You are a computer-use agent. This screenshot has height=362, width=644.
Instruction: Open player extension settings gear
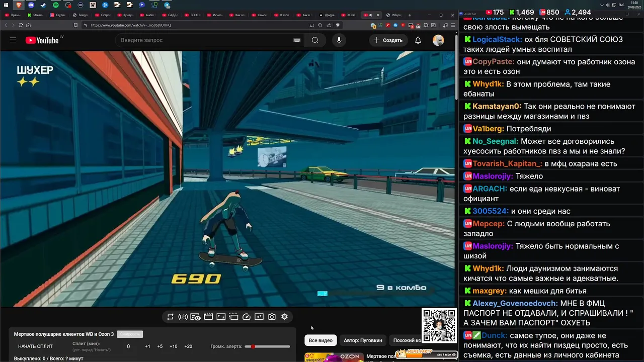(x=285, y=317)
